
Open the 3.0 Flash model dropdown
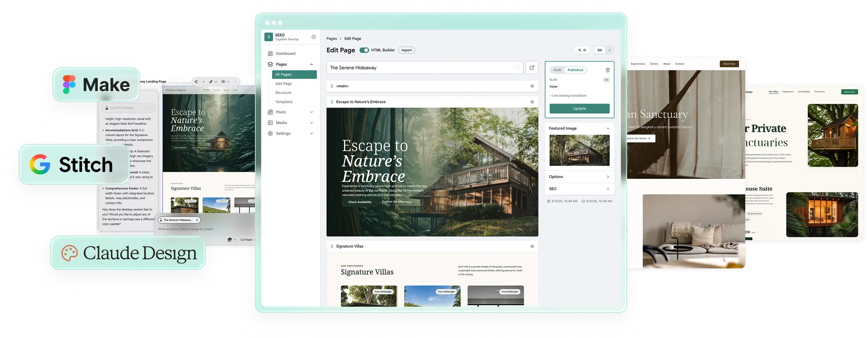(x=247, y=240)
